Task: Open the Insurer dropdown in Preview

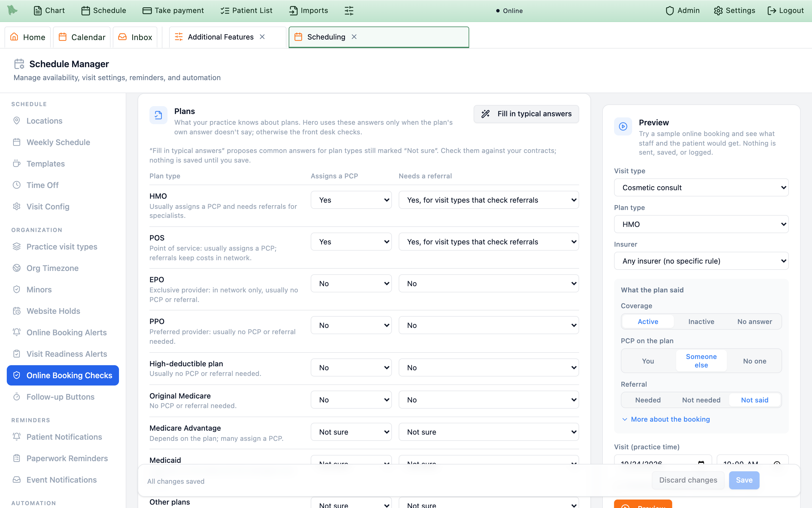Action: coord(701,261)
